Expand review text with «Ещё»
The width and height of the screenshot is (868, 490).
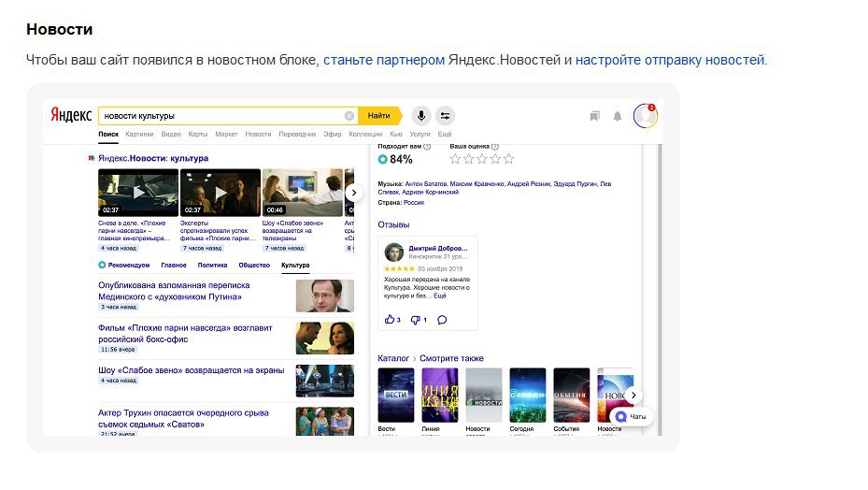pyautogui.click(x=439, y=296)
